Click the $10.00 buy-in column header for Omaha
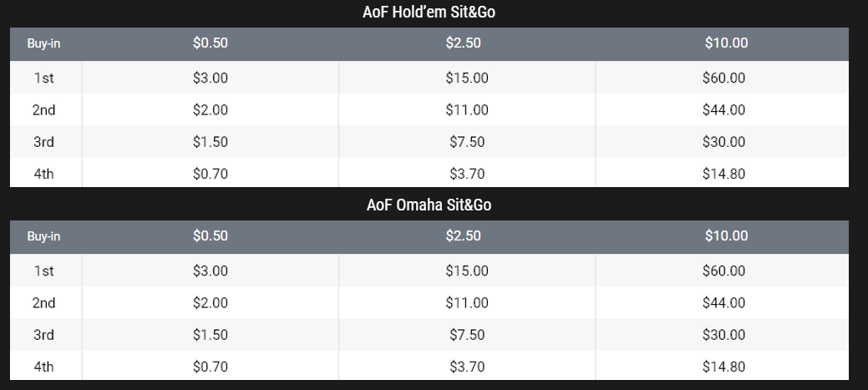The width and height of the screenshot is (868, 390). tap(726, 236)
